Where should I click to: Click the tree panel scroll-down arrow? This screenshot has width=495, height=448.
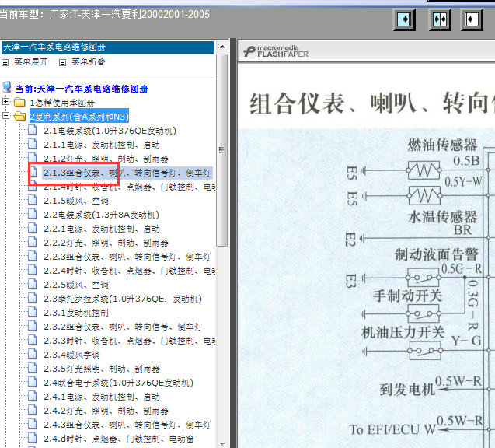point(222,443)
